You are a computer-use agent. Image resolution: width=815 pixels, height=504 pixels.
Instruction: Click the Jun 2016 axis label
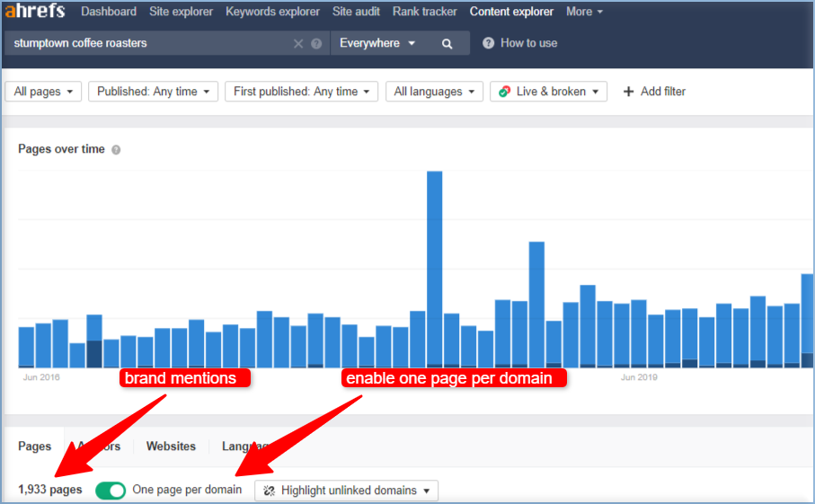pos(41,377)
